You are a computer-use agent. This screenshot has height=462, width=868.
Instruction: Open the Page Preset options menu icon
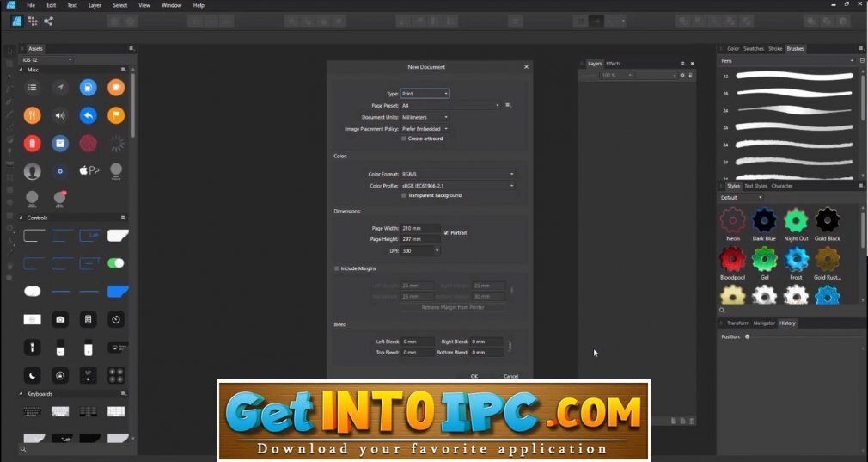[508, 105]
